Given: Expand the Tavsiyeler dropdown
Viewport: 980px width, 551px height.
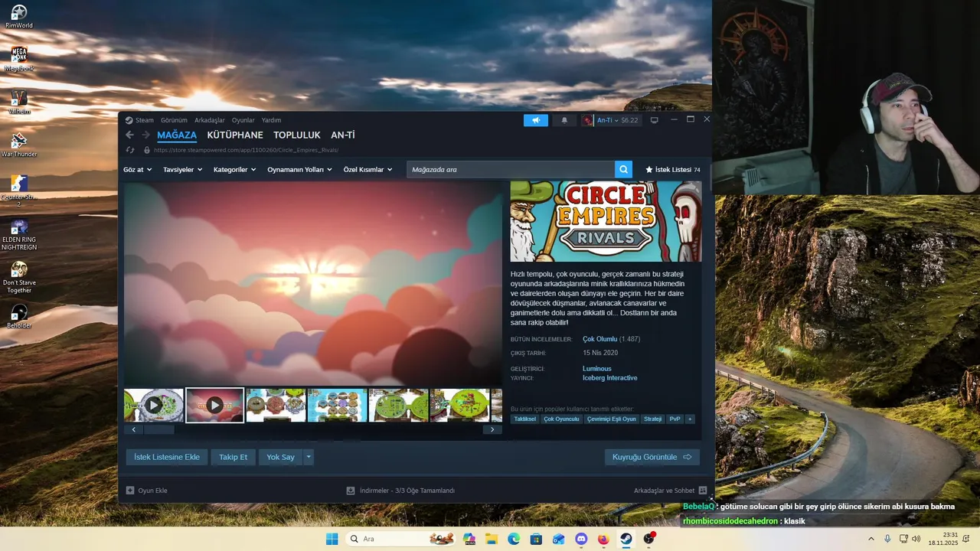Looking at the screenshot, I should 182,169.
